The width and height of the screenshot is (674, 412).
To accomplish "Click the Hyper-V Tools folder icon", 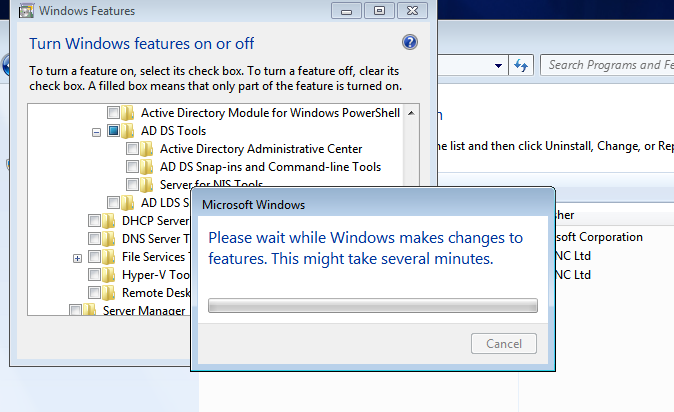I will pos(109,275).
